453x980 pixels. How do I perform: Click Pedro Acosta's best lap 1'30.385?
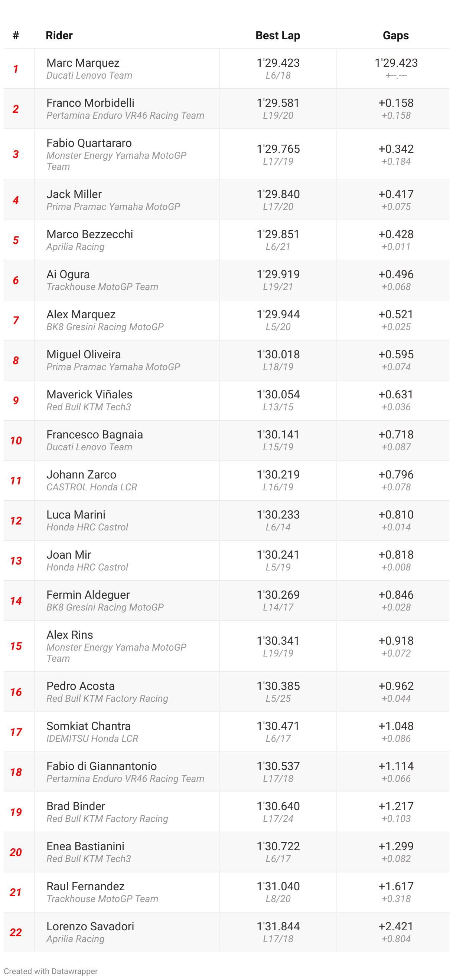278,686
